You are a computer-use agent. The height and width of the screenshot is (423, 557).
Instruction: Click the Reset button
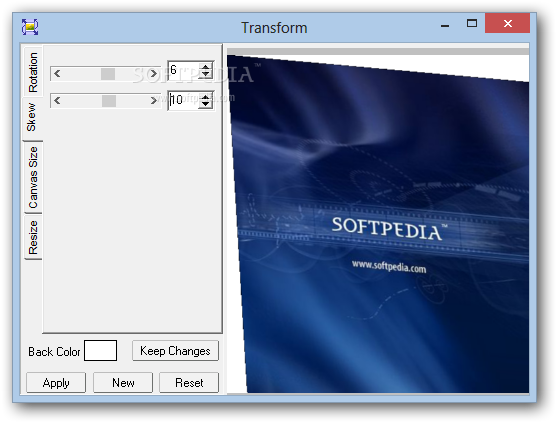tap(189, 383)
